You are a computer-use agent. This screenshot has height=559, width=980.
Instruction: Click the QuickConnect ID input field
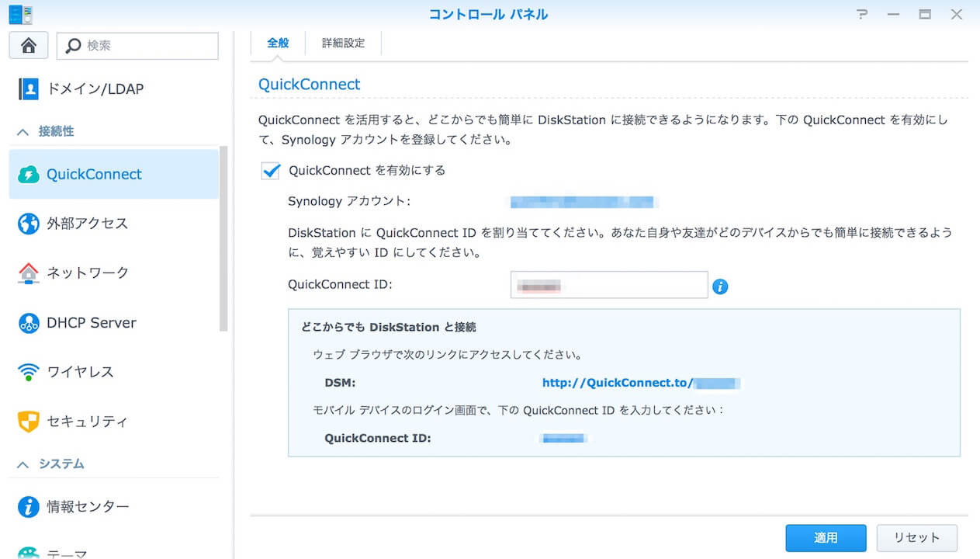pos(609,285)
